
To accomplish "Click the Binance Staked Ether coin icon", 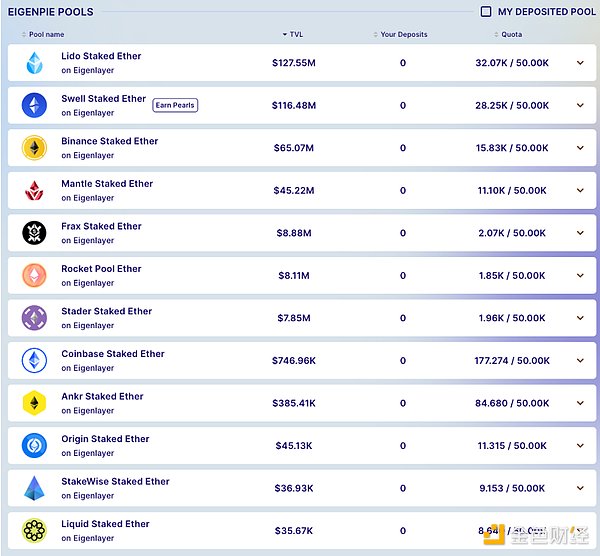I will pyautogui.click(x=35, y=148).
